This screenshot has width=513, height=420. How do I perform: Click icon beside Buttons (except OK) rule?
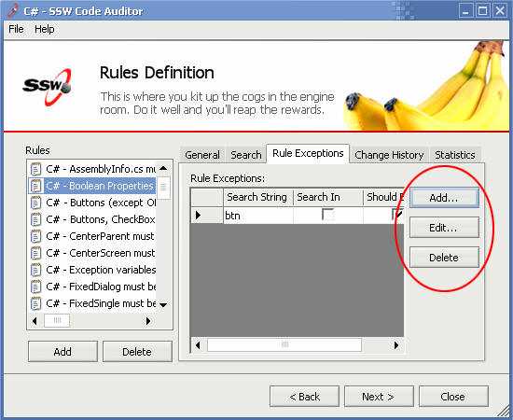(x=35, y=203)
